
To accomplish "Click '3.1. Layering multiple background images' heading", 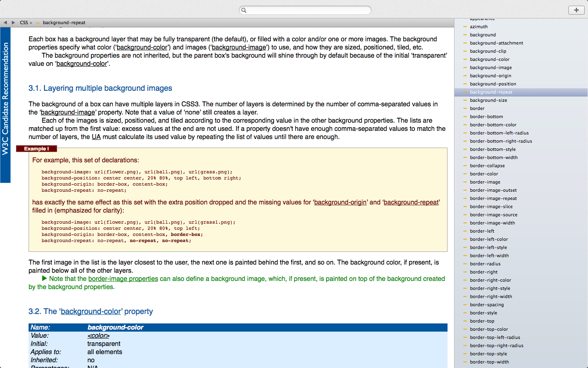I will [x=100, y=88].
